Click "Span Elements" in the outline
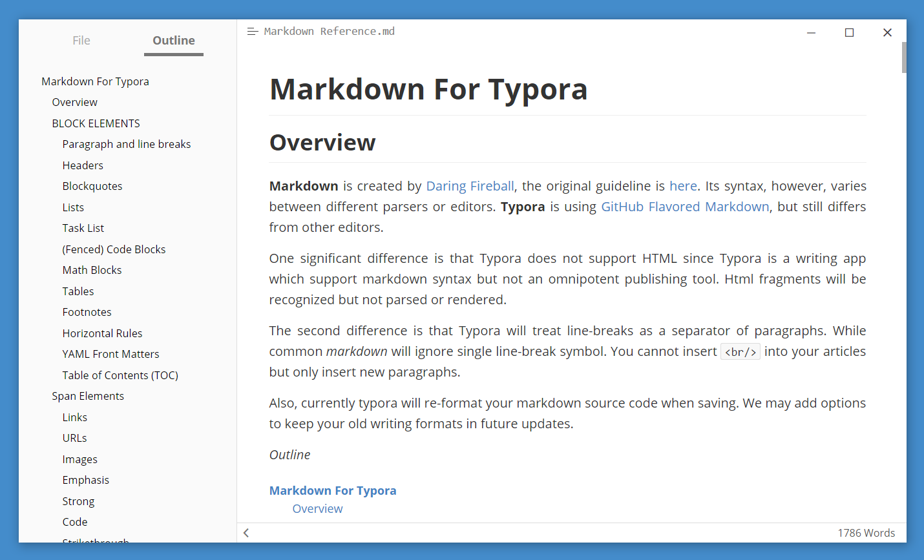The height and width of the screenshot is (560, 924). coord(88,395)
